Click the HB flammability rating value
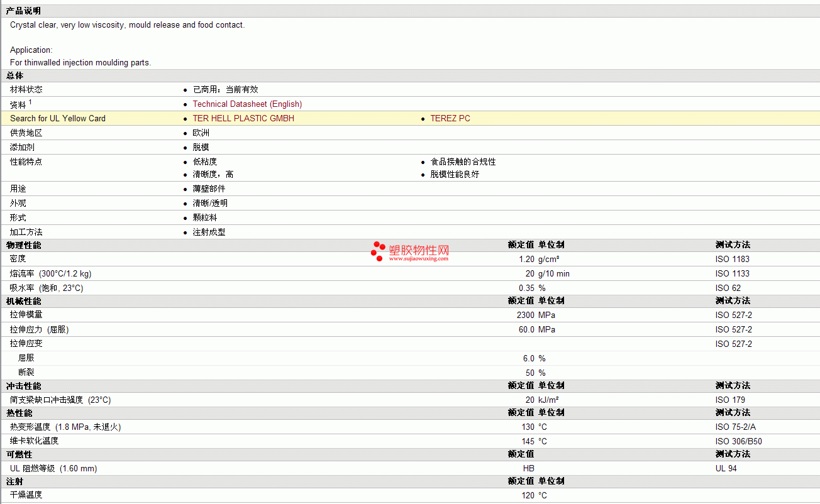Image resolution: width=820 pixels, height=504 pixels. click(x=528, y=468)
